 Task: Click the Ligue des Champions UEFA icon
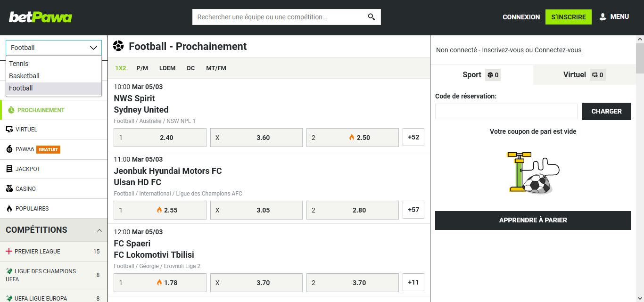coord(8,271)
